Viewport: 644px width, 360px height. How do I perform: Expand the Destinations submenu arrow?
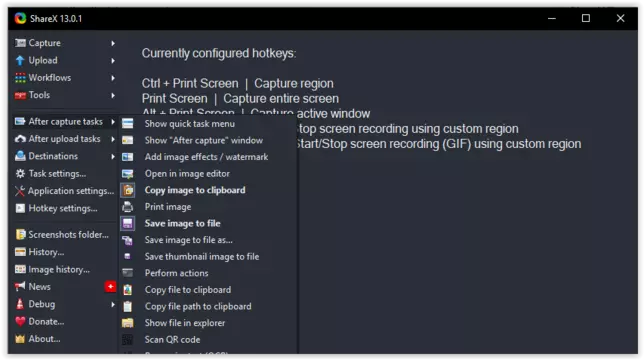pyautogui.click(x=113, y=156)
